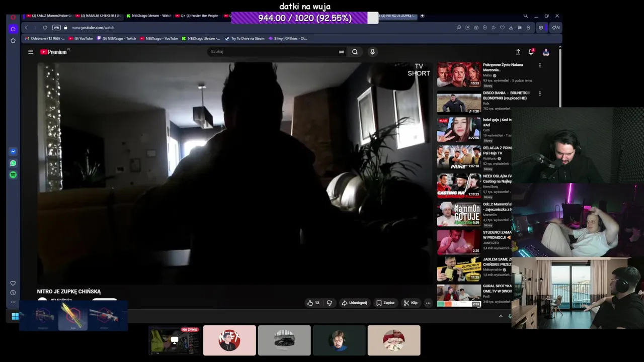Image resolution: width=644 pixels, height=362 pixels.
Task: Click the Udostępnij share button
Action: point(354,303)
